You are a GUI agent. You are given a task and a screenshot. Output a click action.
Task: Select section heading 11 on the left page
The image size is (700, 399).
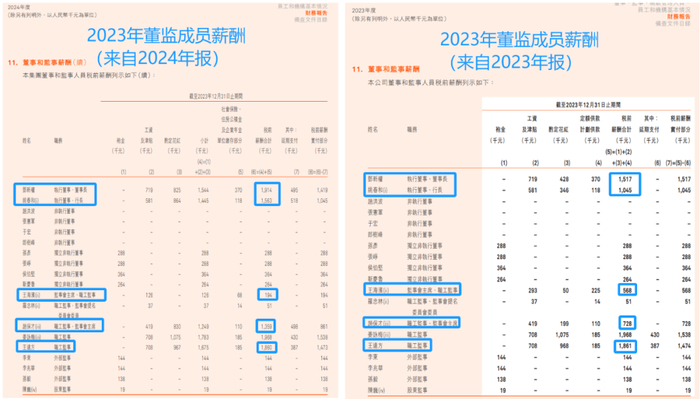pos(46,62)
